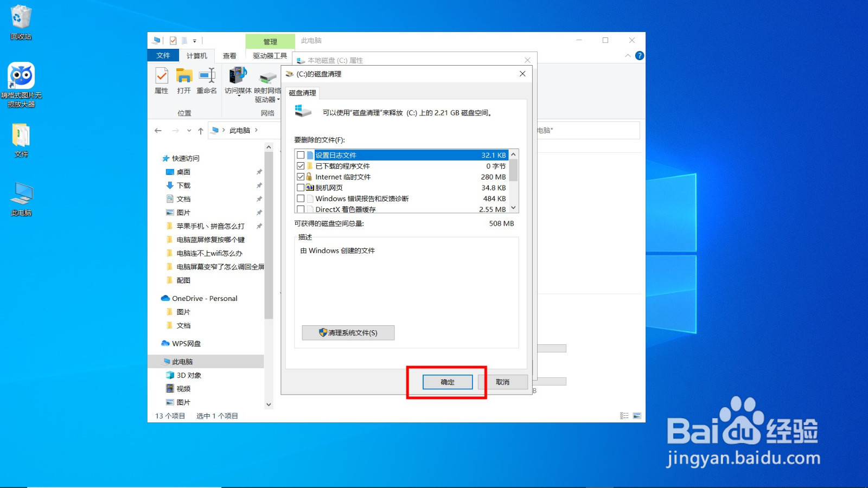This screenshot has width=868, height=488.
Task: Click the 管理 contextual tab
Action: pos(270,41)
